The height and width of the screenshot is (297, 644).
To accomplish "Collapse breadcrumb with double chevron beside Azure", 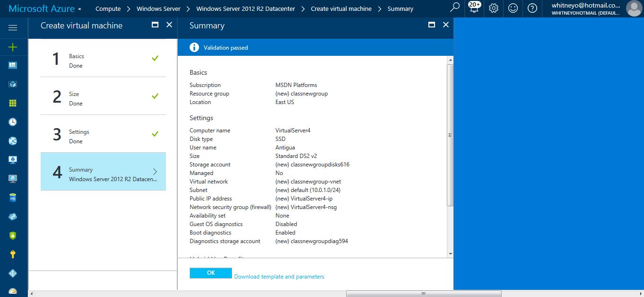I will coord(79,9).
